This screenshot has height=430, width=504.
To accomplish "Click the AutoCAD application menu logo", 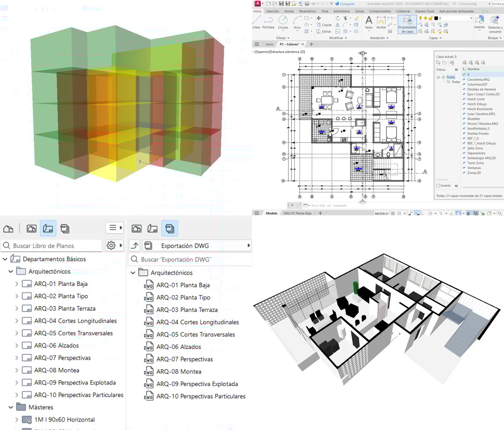I will [x=257, y=4].
